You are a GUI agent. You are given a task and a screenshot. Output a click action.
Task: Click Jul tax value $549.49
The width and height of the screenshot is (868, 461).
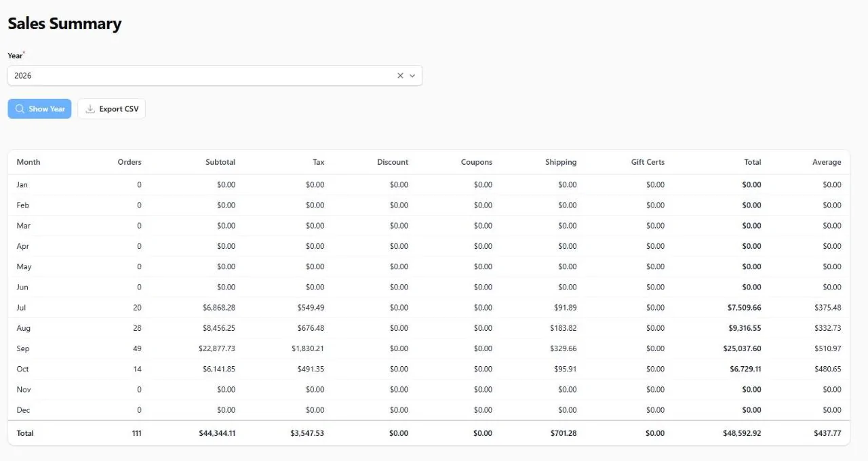(x=311, y=308)
